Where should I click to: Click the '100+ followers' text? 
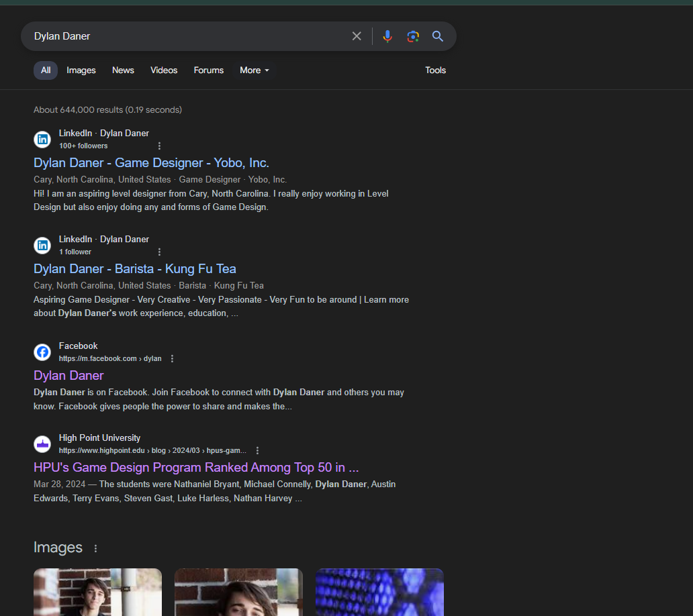83,146
